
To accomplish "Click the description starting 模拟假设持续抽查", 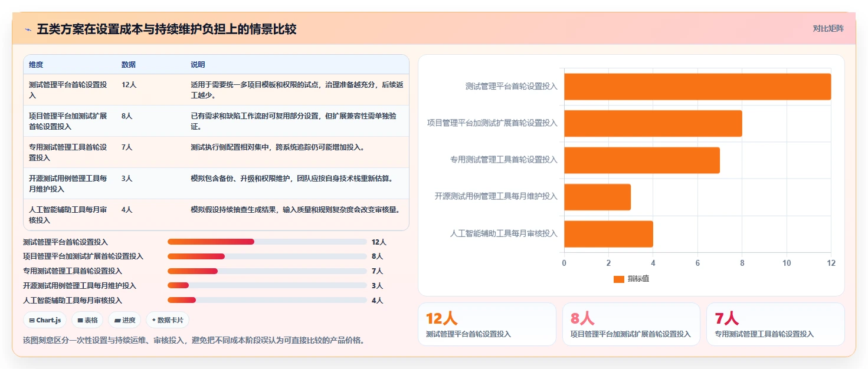I will pos(297,210).
